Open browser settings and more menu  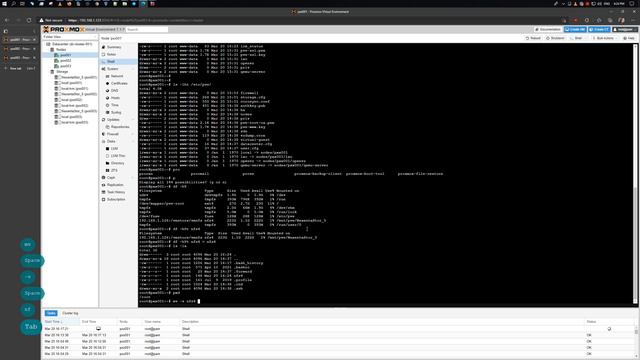click(x=633, y=20)
